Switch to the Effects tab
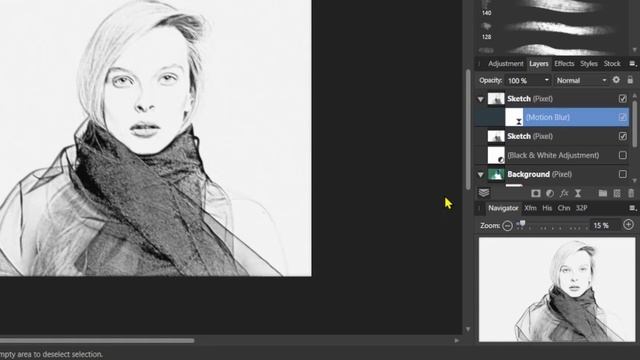 [564, 64]
